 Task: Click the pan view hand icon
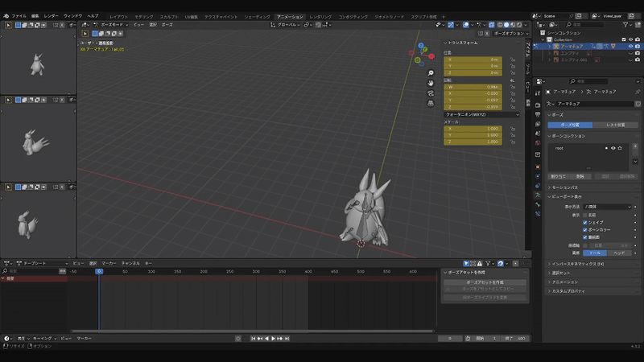[x=431, y=84]
